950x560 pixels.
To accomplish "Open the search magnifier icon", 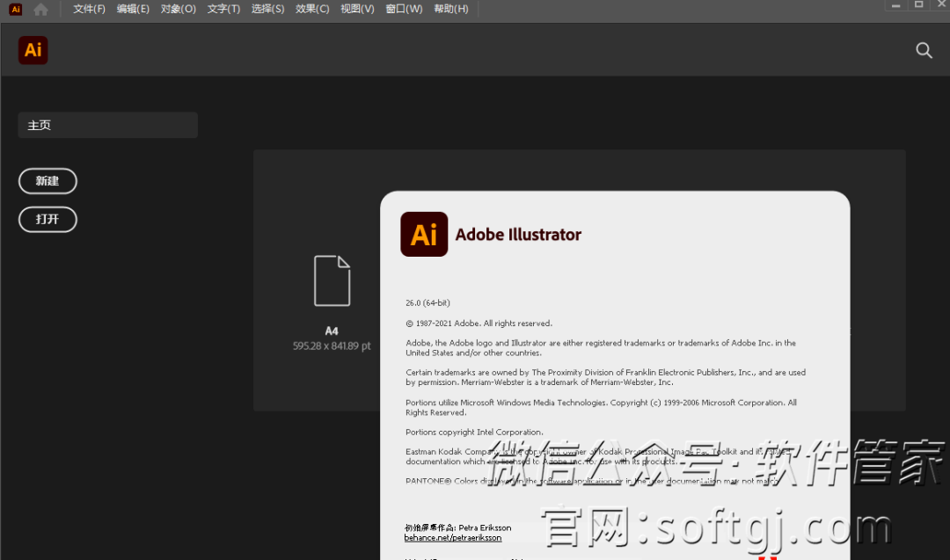I will (924, 50).
